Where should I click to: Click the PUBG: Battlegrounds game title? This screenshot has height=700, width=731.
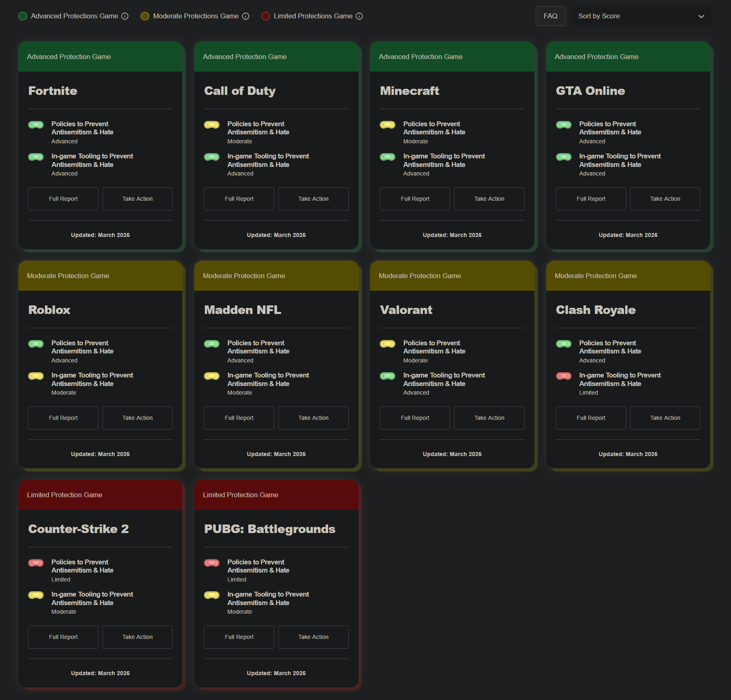click(x=270, y=529)
